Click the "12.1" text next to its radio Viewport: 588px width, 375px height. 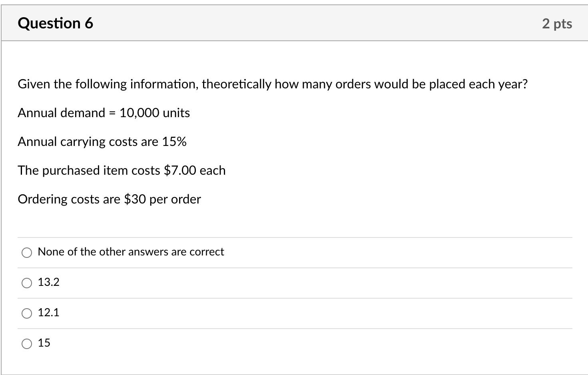pyautogui.click(x=48, y=313)
